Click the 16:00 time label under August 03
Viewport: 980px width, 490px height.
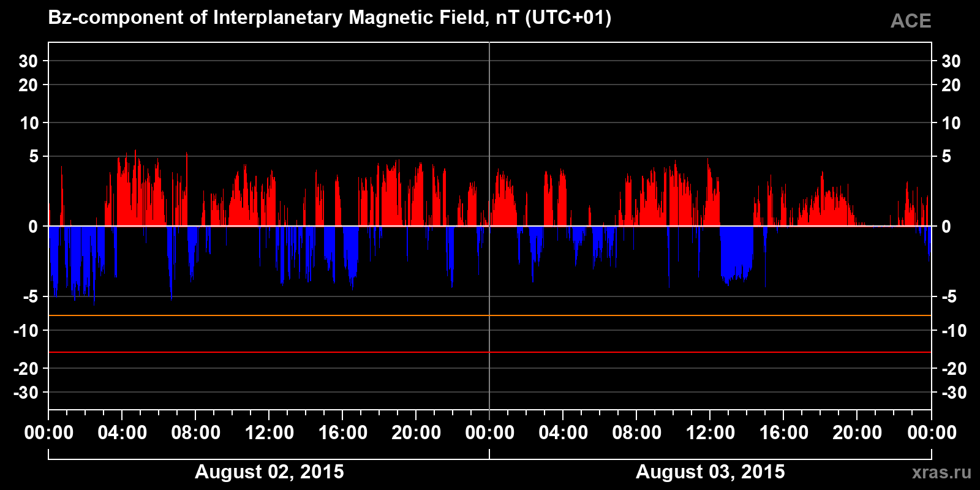point(784,433)
